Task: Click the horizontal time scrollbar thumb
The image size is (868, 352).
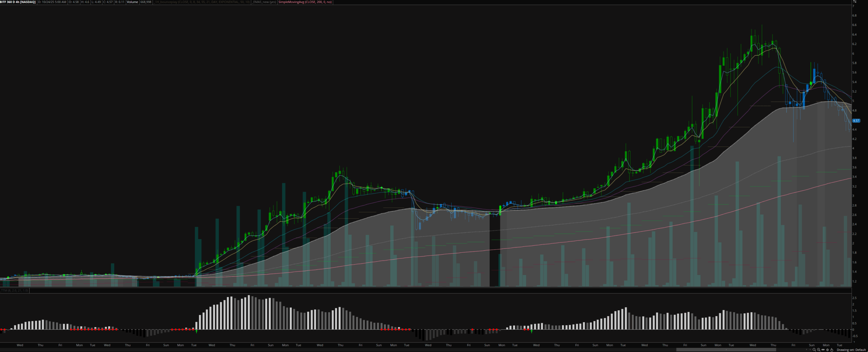Action: tap(726, 349)
